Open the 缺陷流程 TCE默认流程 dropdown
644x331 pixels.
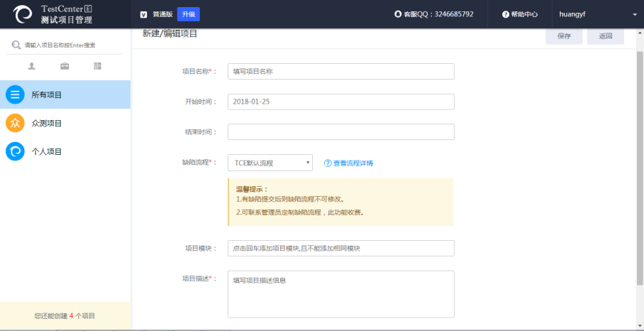click(270, 163)
